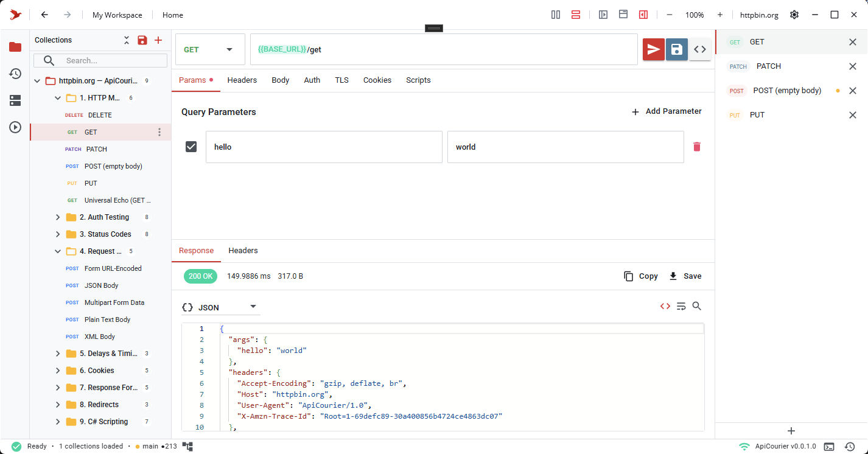Image resolution: width=868 pixels, height=454 pixels.
Task: Switch to side-by-side column layout icon
Action: click(x=556, y=15)
